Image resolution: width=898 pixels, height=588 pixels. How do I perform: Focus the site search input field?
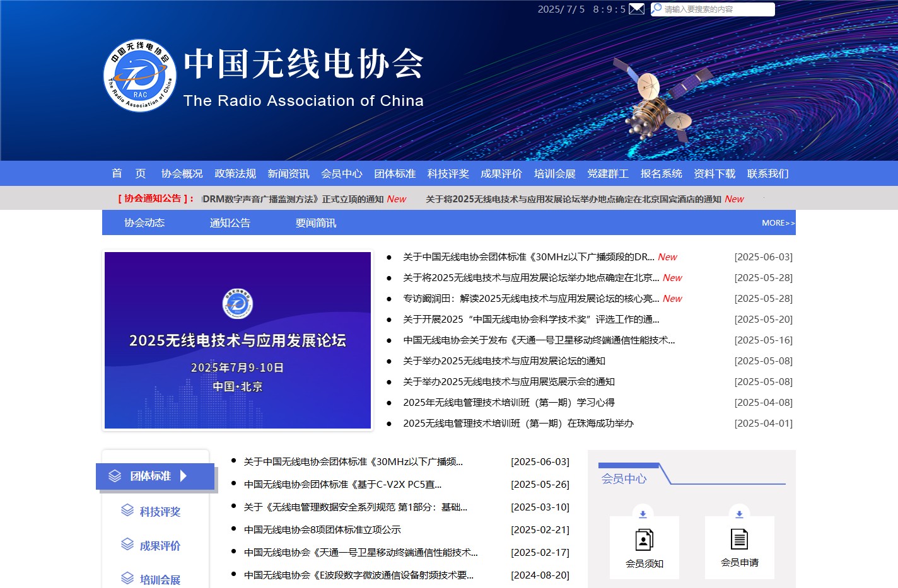pyautogui.click(x=718, y=9)
